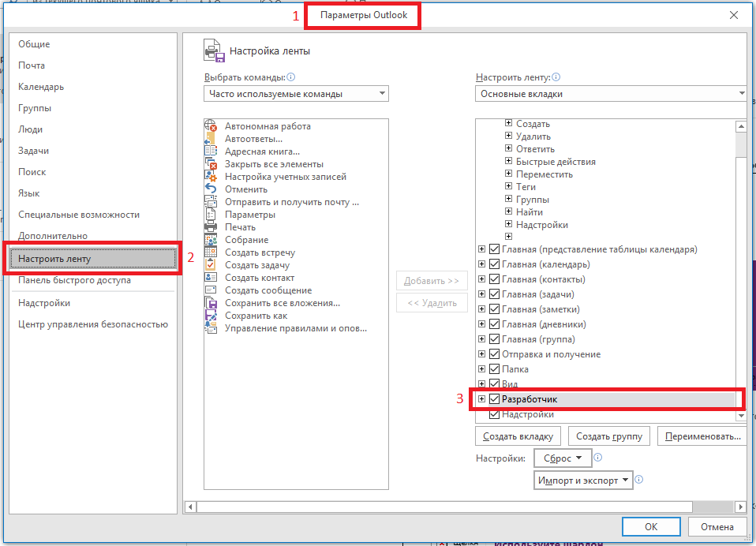Open the Почта settings category
756x546 pixels.
click(x=92, y=65)
